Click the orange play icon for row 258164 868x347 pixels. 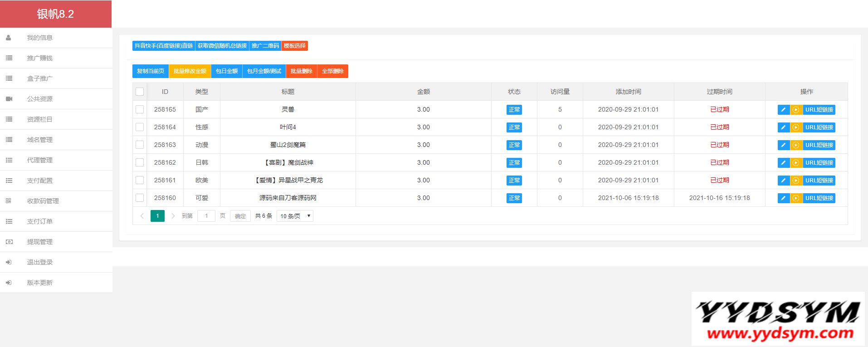pos(796,127)
